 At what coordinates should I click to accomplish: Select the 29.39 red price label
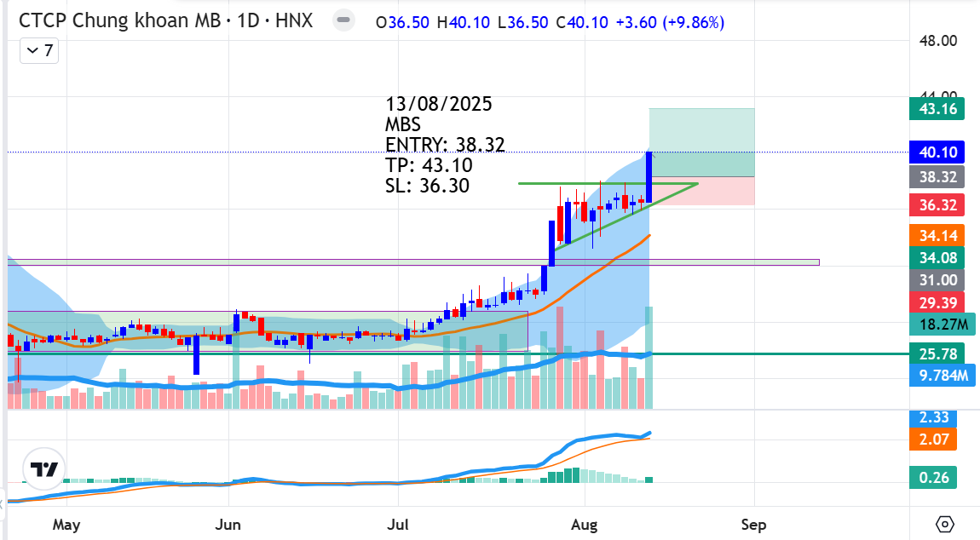pyautogui.click(x=937, y=302)
